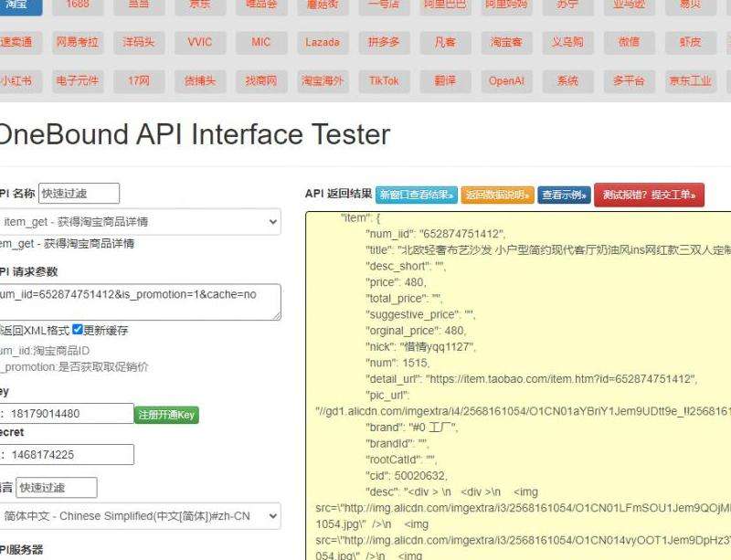Select the 拼多多 platform tab

click(384, 42)
